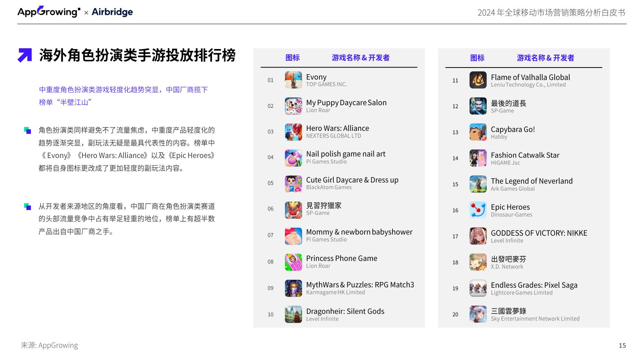Click The Legend of Neverland icon
Image resolution: width=644 pixels, height=362 pixels.
[x=478, y=184]
